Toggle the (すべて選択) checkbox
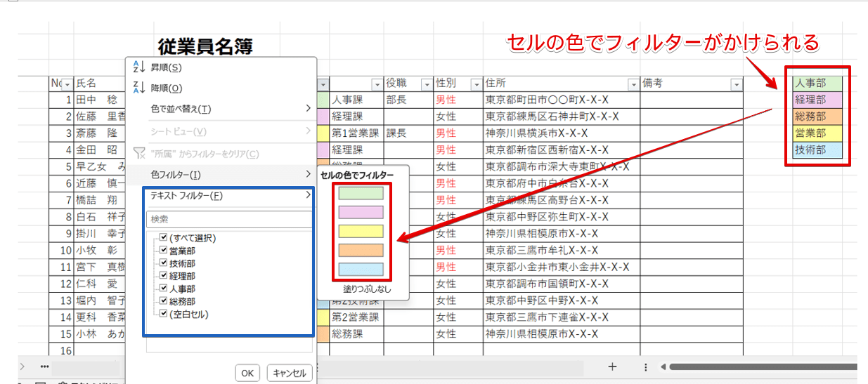868x384 pixels. 164,238
